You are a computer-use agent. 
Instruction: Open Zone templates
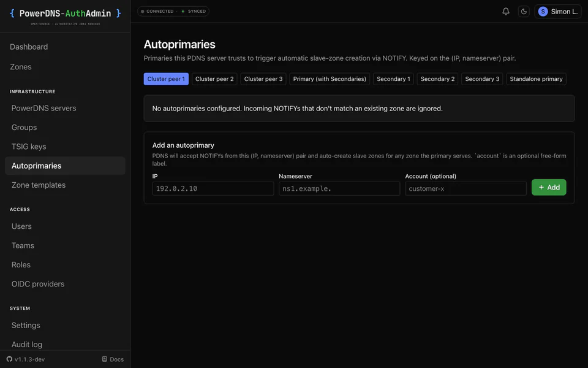tap(39, 185)
